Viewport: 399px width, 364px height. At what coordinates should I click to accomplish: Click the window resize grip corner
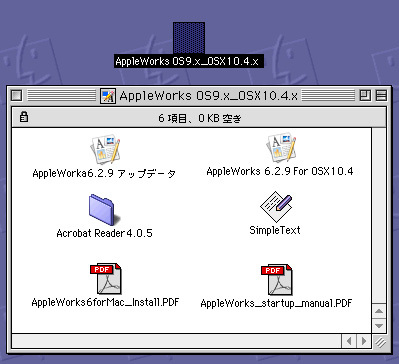click(380, 341)
